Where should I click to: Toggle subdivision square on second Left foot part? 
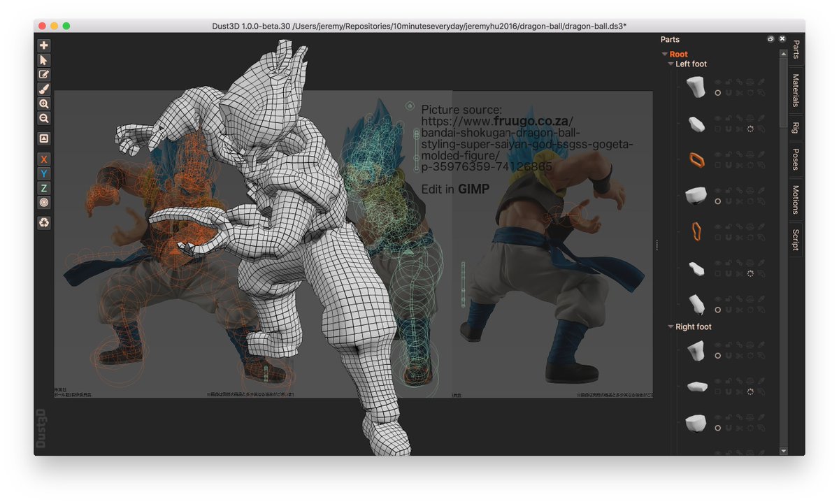coord(717,129)
